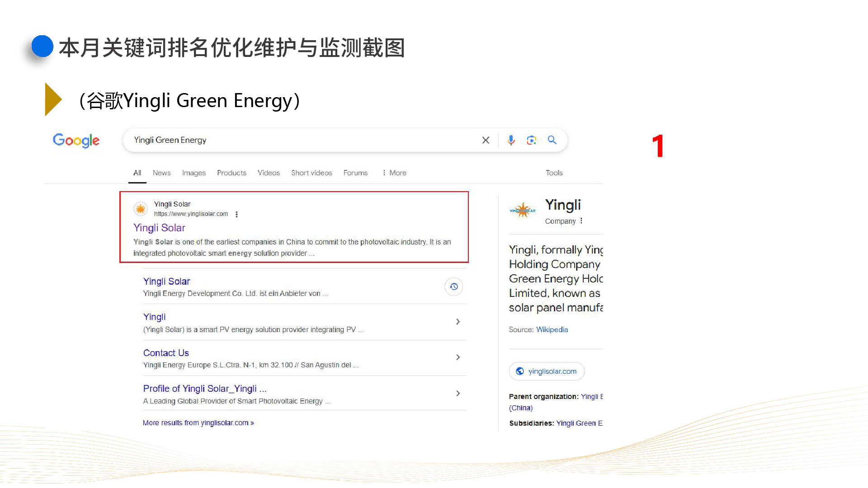The height and width of the screenshot is (488, 868).
Task: Click the site name 'Yingli Solar' above the URL
Action: coord(172,204)
